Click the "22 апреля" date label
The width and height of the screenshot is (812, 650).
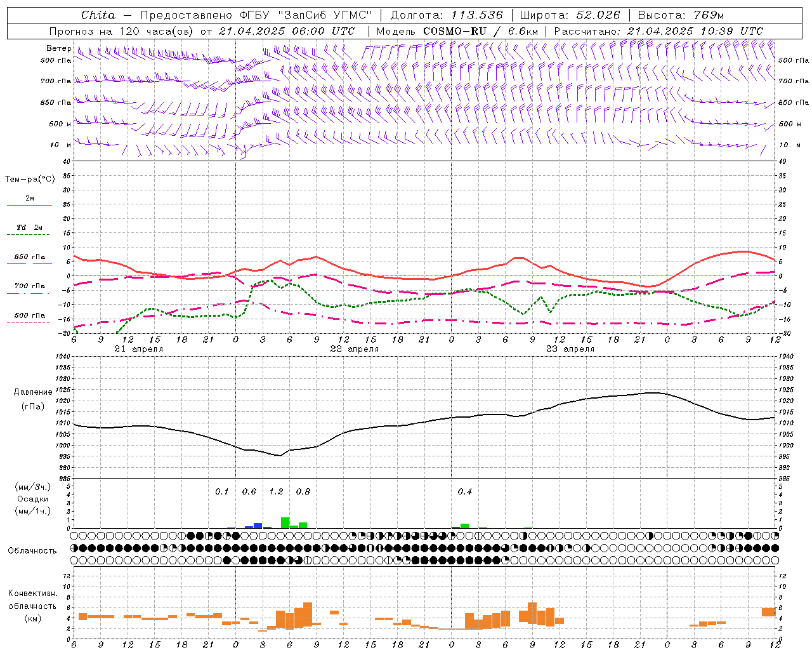(x=354, y=349)
